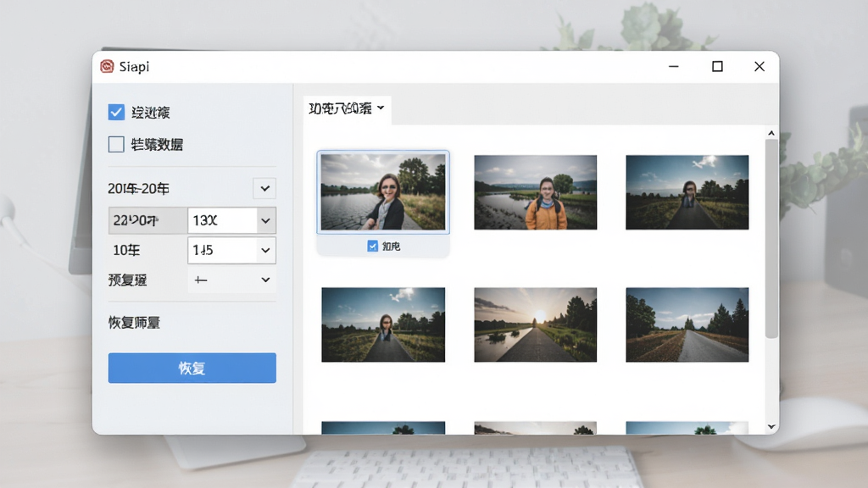Screen dimensions: 868x488
Task: Select the sunset-over-road photo
Action: click(x=536, y=324)
